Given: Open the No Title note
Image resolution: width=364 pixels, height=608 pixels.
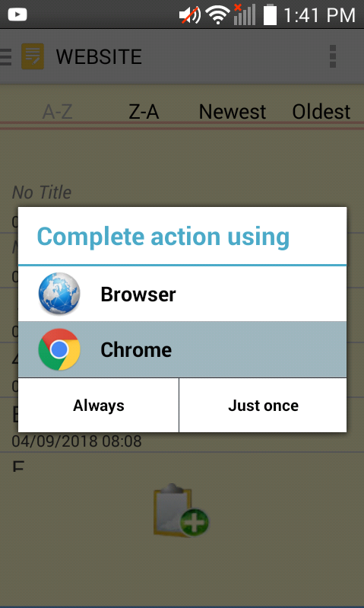Looking at the screenshot, I should (42, 192).
